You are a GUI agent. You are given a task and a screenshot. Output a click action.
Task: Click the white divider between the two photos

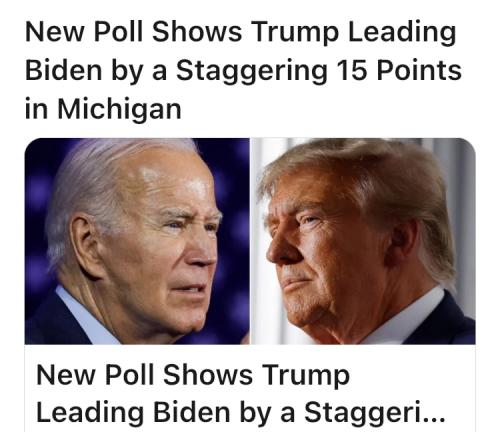click(x=250, y=241)
